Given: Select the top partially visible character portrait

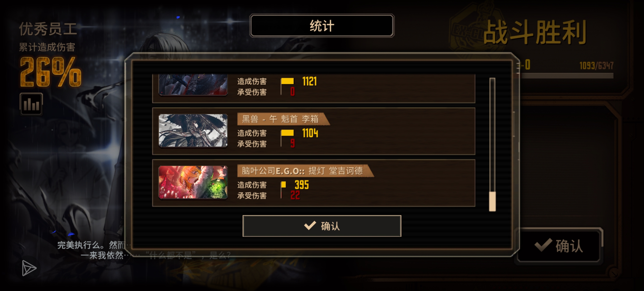Looking at the screenshot, I should (193, 85).
